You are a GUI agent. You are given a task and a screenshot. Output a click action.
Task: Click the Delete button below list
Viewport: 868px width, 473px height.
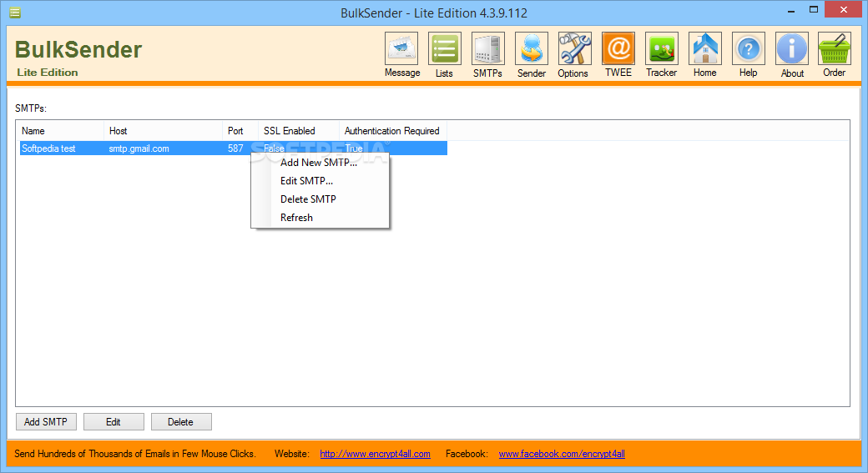click(181, 421)
